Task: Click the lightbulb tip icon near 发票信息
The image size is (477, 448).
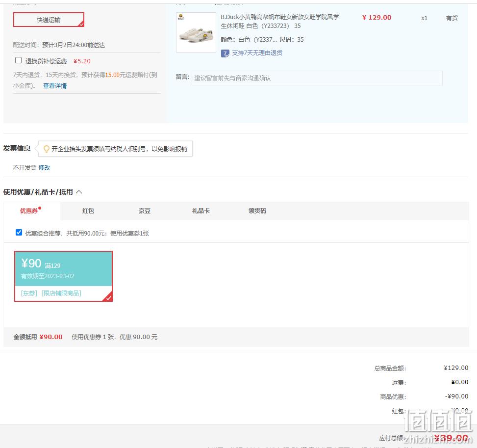Action: point(46,149)
